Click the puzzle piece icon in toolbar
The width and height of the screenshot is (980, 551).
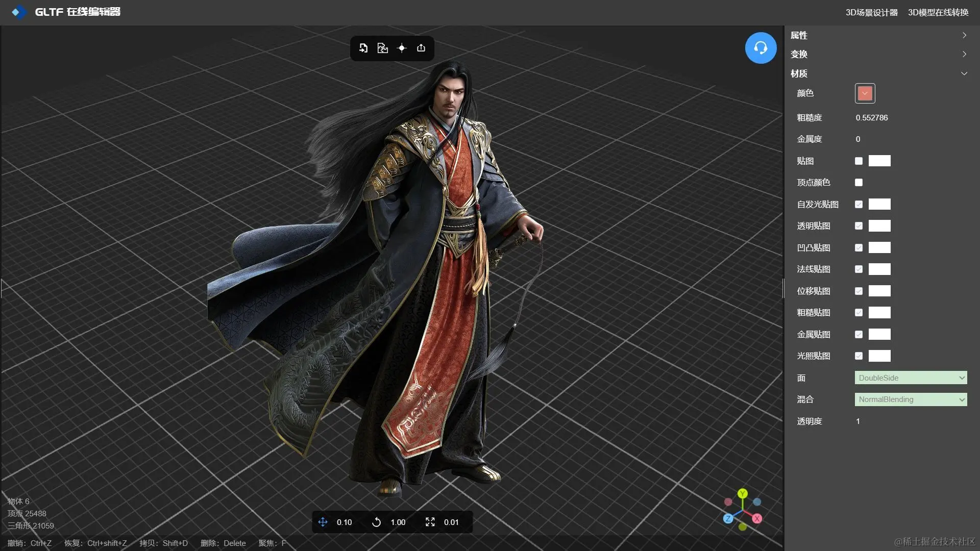point(382,48)
